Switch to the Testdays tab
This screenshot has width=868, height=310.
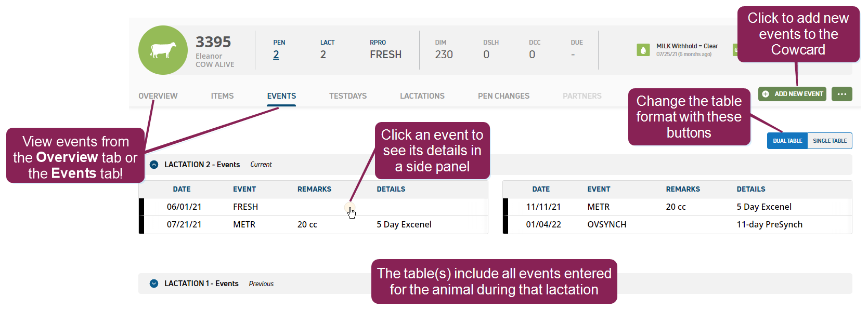point(348,96)
